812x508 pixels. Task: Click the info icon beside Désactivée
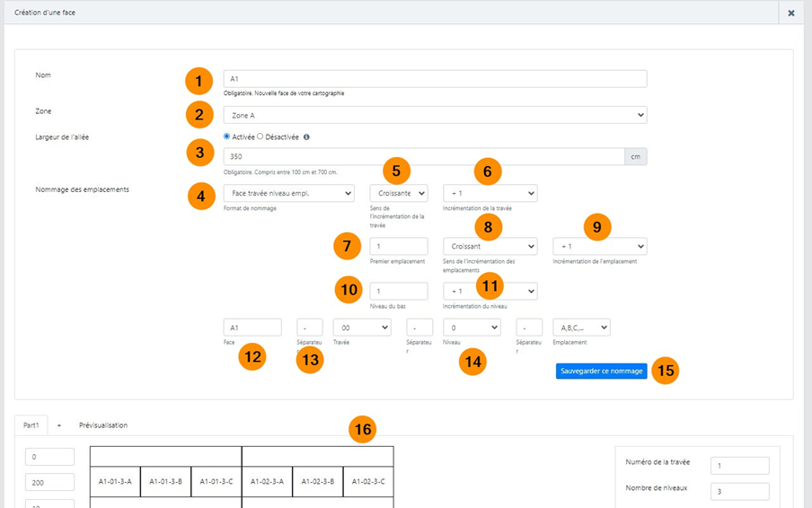coord(307,137)
